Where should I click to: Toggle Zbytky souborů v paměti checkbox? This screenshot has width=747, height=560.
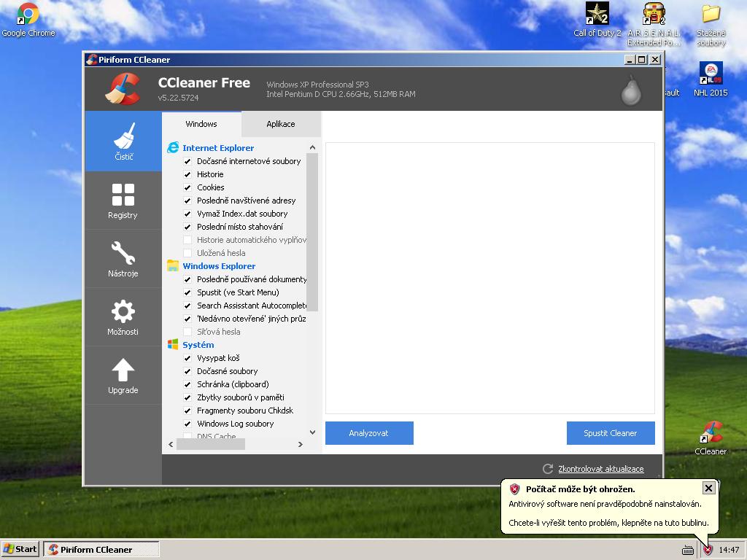pyautogui.click(x=187, y=397)
